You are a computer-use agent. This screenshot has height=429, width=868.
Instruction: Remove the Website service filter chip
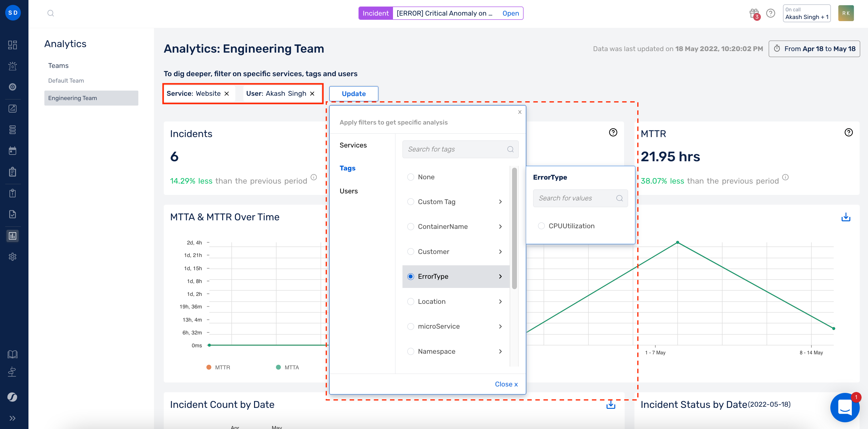click(x=226, y=93)
